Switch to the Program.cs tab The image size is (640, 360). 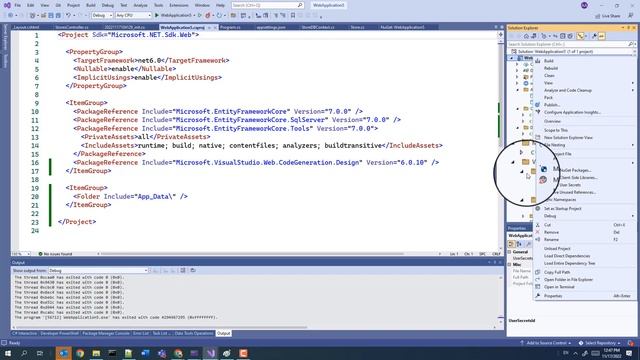[230, 27]
